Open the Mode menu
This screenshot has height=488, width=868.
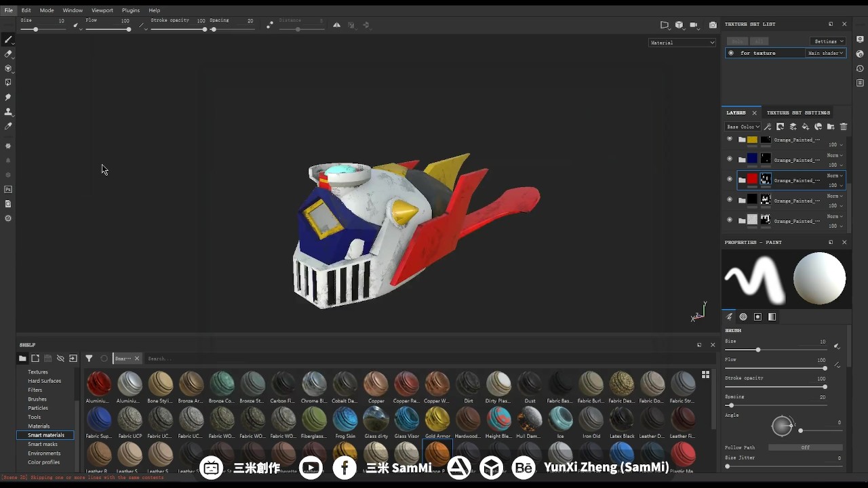pos(47,10)
